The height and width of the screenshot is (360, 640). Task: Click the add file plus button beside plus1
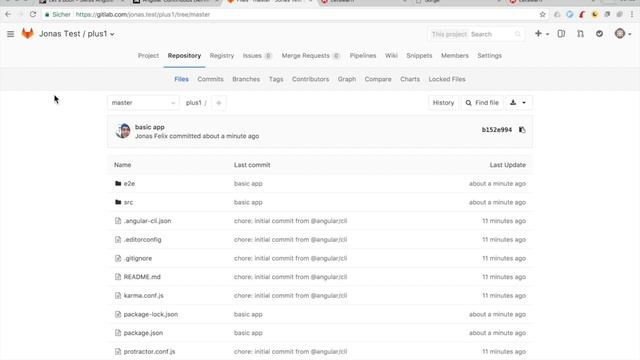click(x=219, y=103)
